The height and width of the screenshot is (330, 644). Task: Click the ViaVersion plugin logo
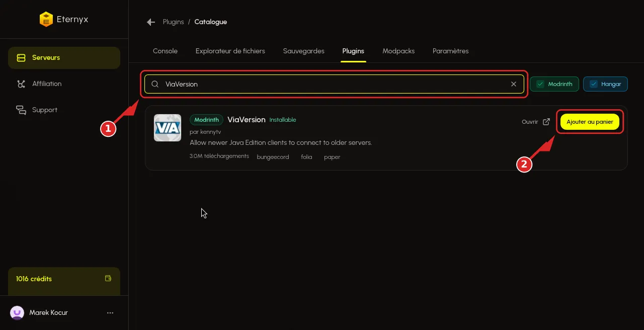coord(168,128)
